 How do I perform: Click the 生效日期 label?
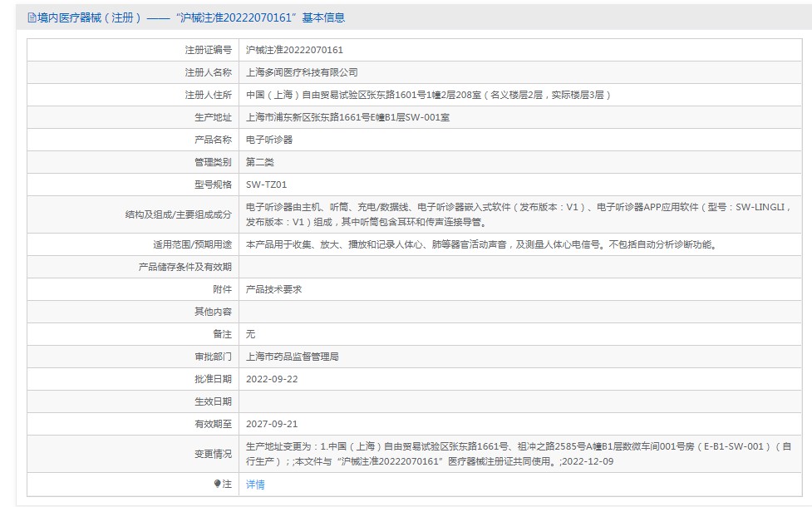[x=213, y=401]
